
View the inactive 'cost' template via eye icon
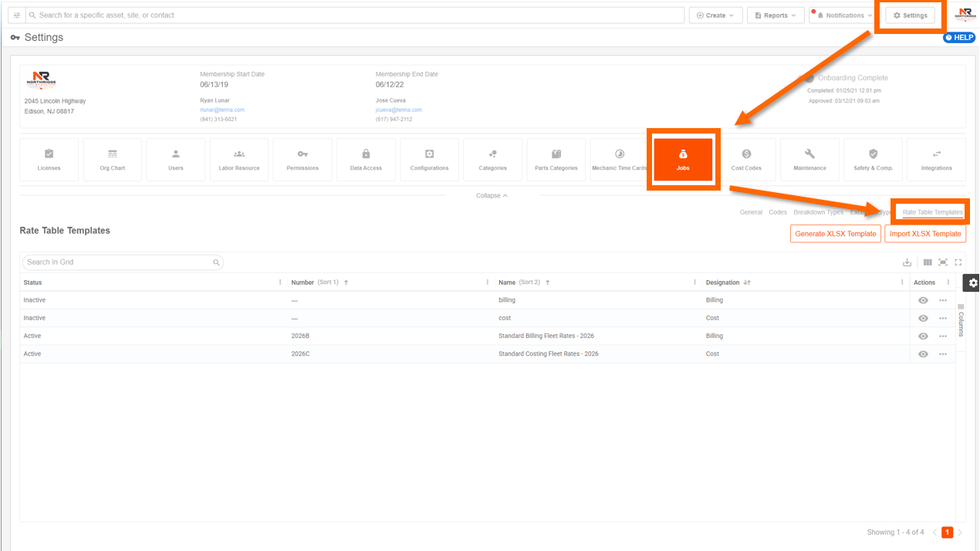[923, 318]
